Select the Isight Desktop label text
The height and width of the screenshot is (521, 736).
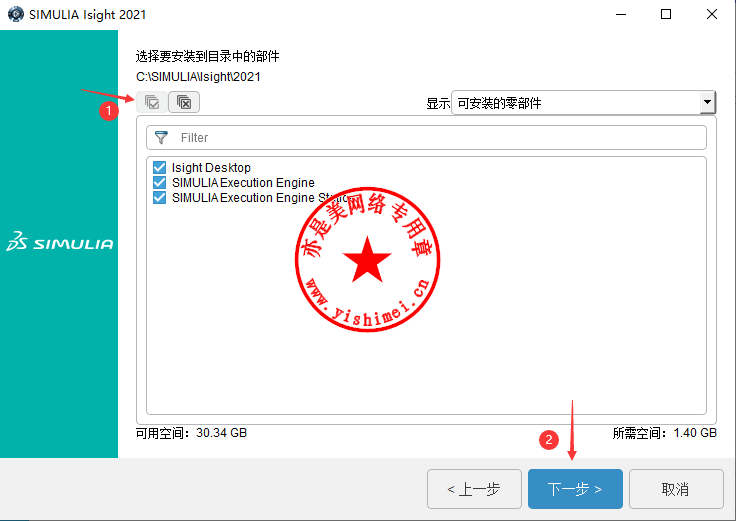(211, 168)
